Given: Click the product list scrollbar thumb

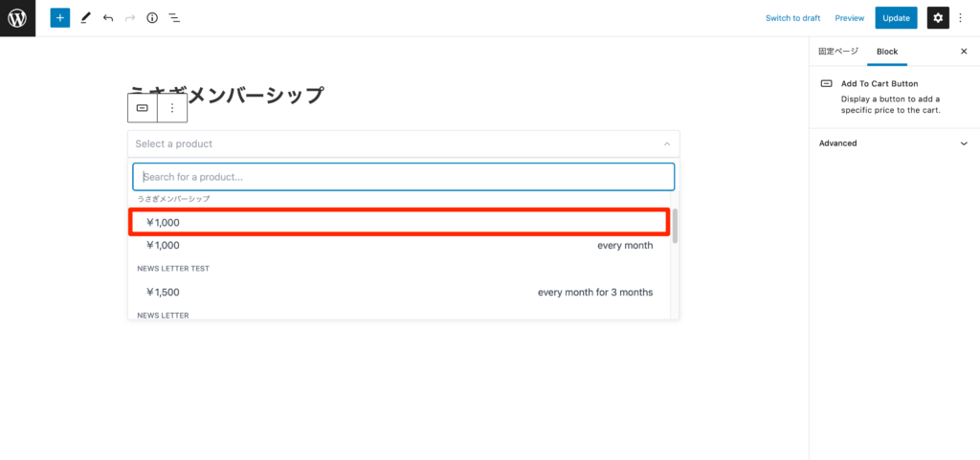Looking at the screenshot, I should coord(675,227).
